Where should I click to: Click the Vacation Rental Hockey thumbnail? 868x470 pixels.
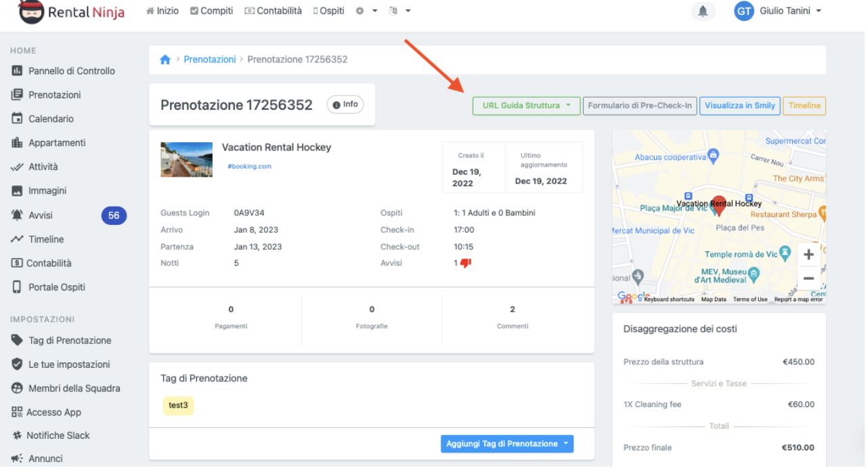(x=186, y=160)
